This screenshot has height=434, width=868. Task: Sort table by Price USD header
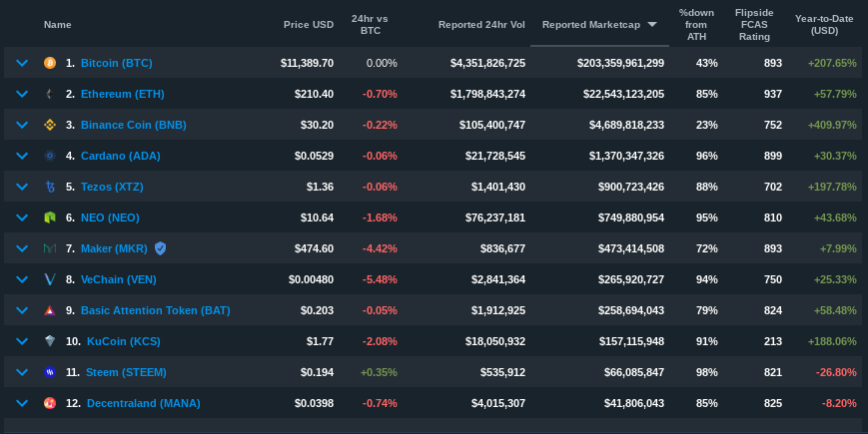point(308,24)
